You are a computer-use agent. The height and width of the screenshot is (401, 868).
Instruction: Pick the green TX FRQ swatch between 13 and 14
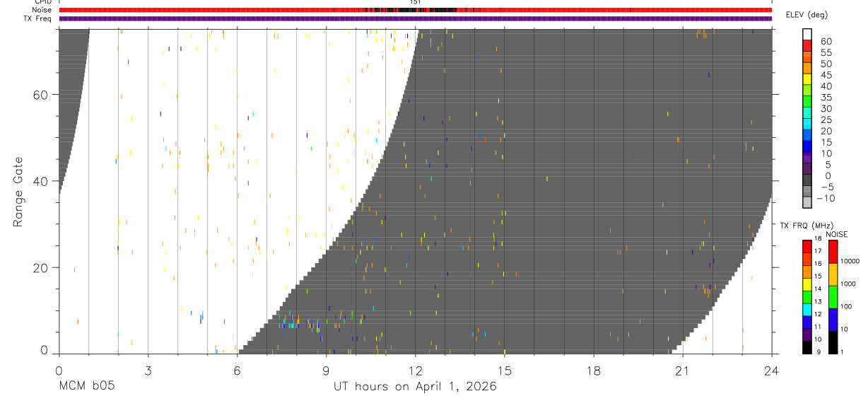pyautogui.click(x=807, y=296)
